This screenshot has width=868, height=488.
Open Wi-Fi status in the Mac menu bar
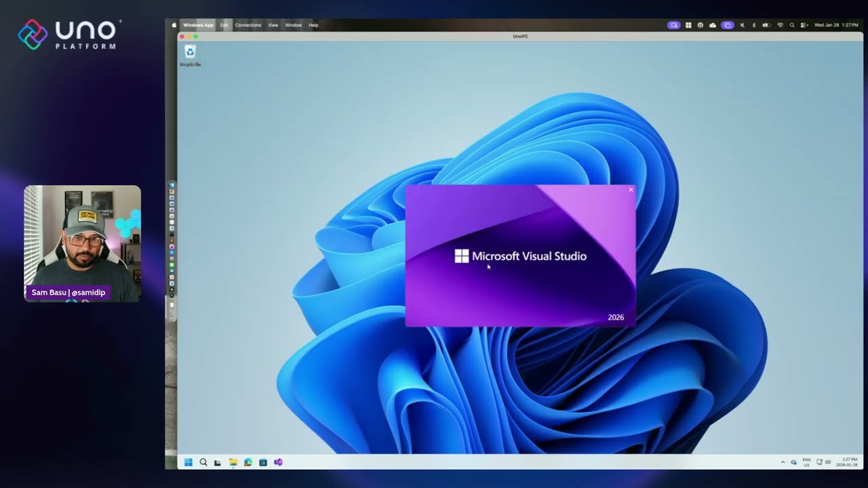pyautogui.click(x=781, y=25)
